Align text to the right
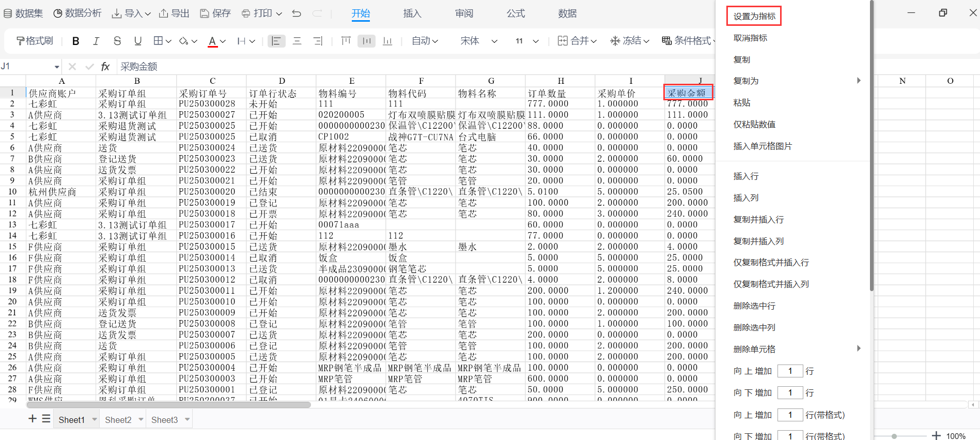The image size is (980, 440). [318, 41]
